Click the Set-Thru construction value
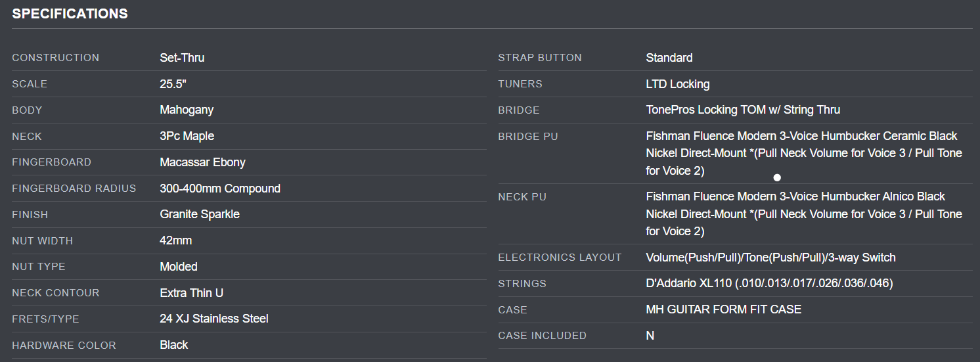Image resolution: width=980 pixels, height=362 pixels. click(x=182, y=58)
